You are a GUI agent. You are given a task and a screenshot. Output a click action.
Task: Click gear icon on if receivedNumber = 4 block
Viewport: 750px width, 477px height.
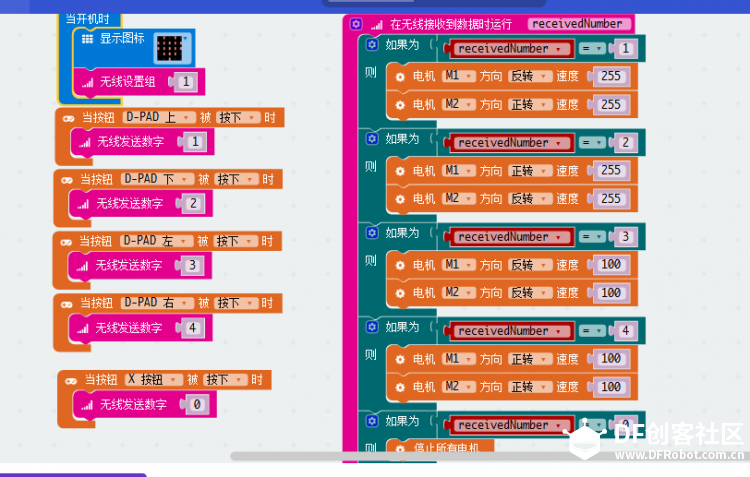coord(372,327)
